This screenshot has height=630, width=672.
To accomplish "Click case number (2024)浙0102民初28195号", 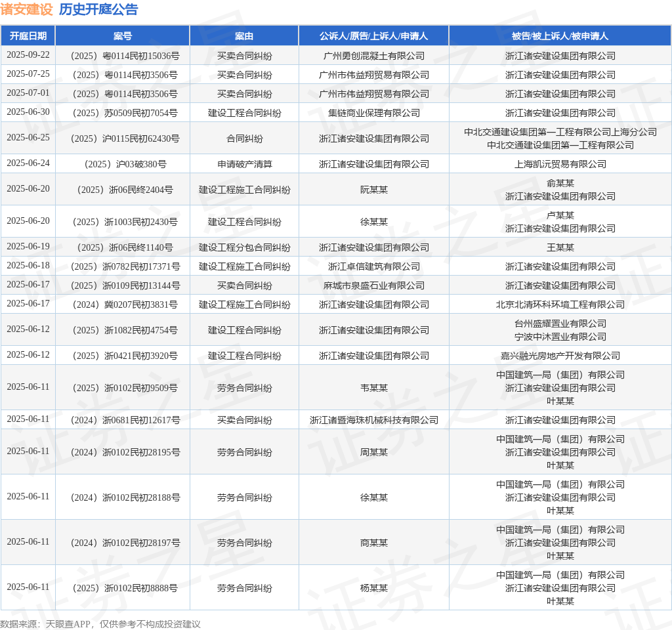I will [x=125, y=452].
